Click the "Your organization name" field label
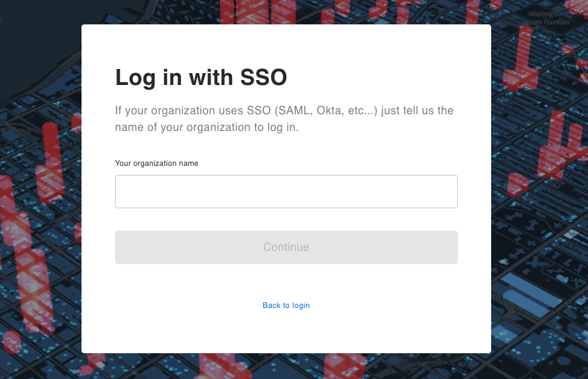588x379 pixels. point(156,163)
